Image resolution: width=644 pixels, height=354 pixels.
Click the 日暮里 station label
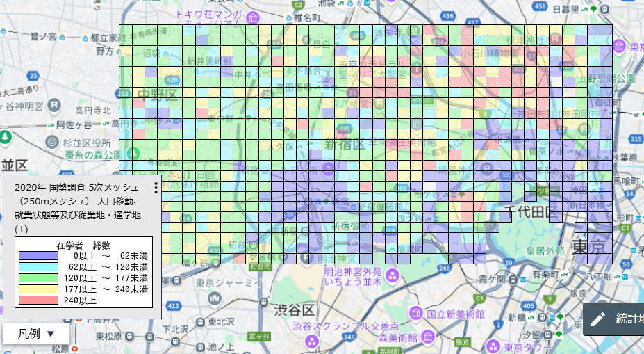(565, 9)
